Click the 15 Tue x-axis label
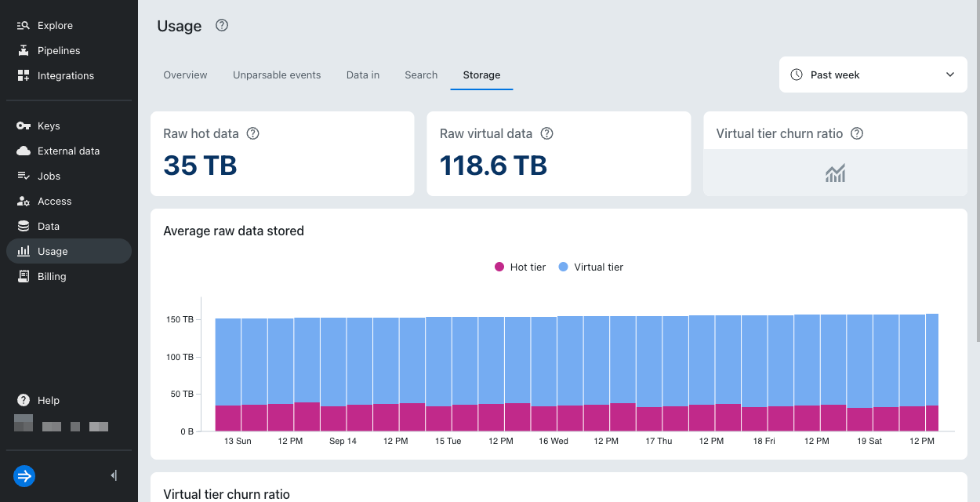The image size is (980, 502). (448, 441)
